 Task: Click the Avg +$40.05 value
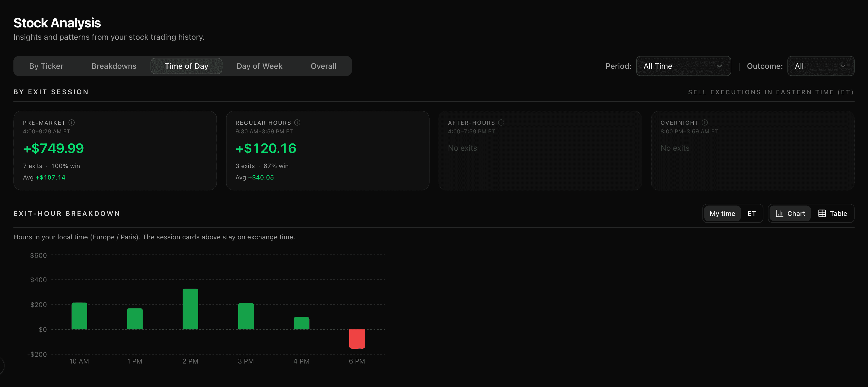[x=261, y=178]
